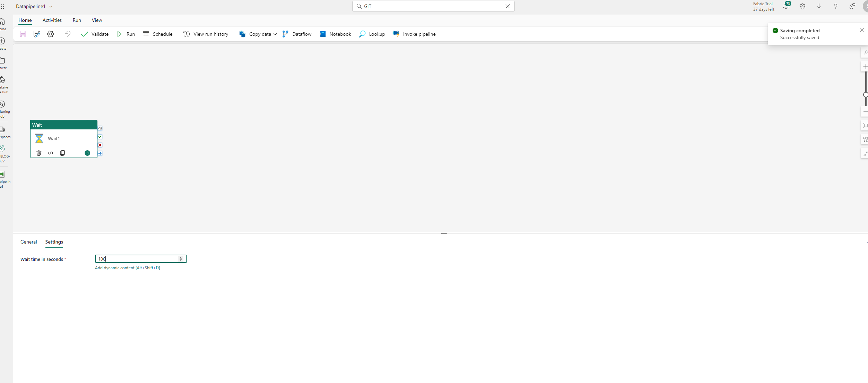This screenshot has width=868, height=383.
Task: Click the Copy data activity icon
Action: [242, 34]
